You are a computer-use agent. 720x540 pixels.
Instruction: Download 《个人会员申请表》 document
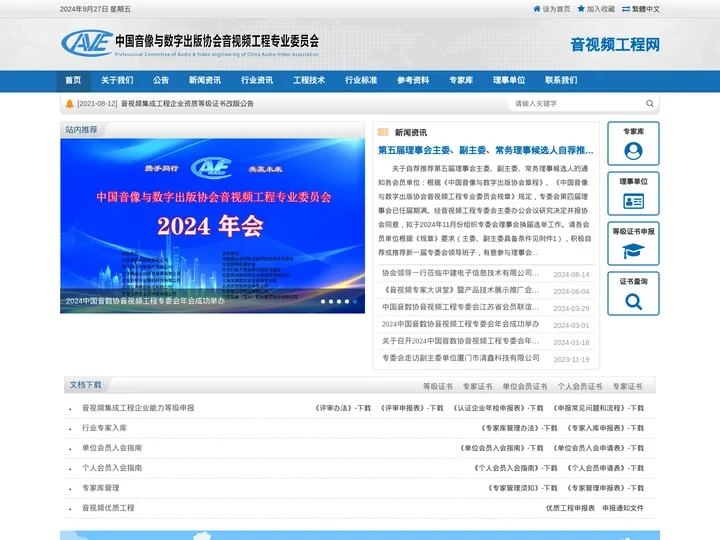pos(605,468)
